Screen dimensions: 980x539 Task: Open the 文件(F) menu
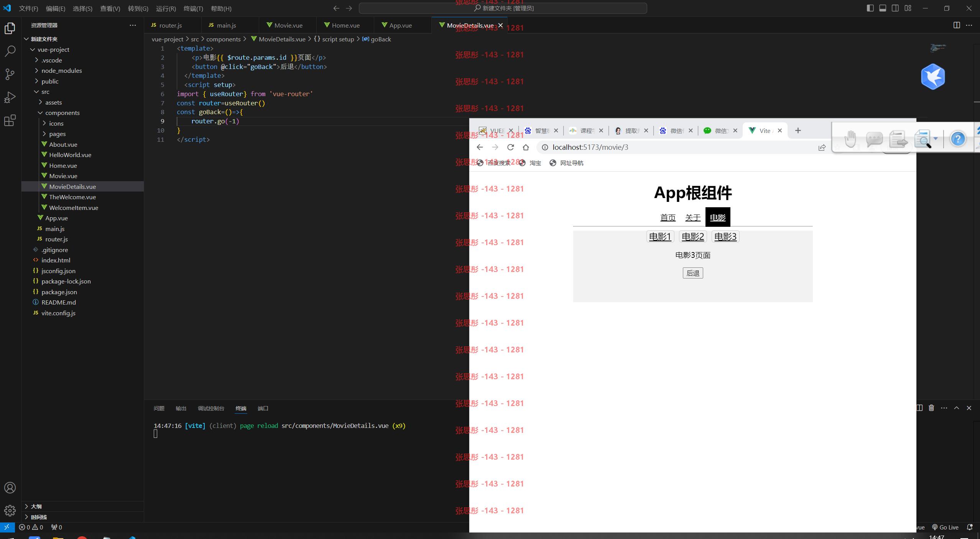[28, 8]
